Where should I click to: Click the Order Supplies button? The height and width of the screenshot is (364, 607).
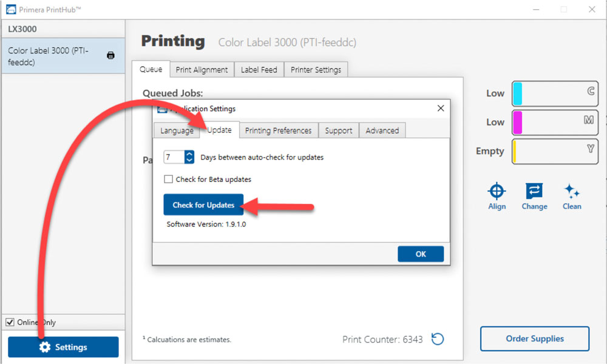tap(535, 339)
